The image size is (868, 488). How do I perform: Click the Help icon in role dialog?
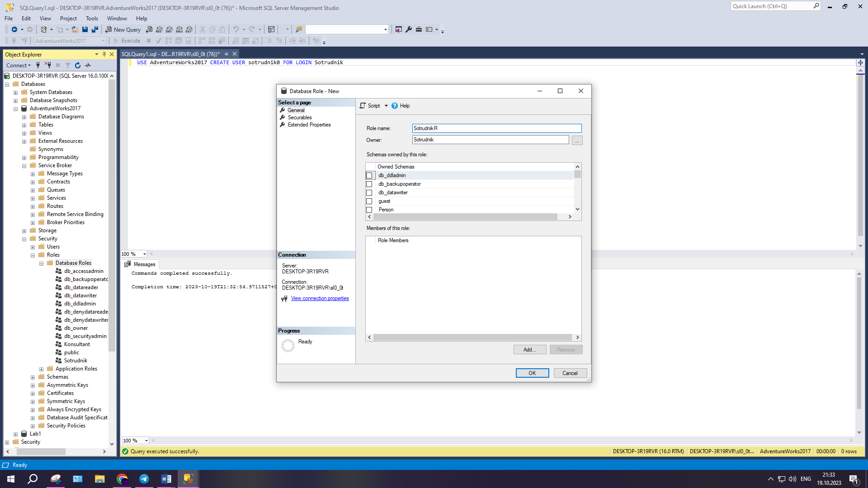[395, 106]
